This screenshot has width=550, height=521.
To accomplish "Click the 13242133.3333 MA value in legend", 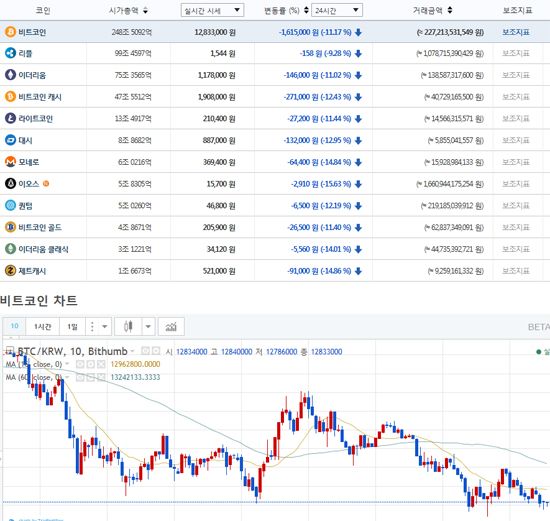I will tap(135, 377).
